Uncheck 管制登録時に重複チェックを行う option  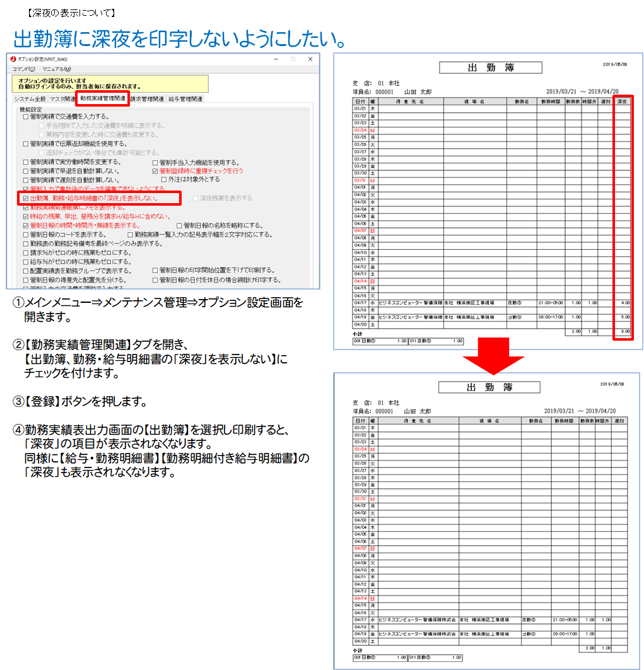pyautogui.click(x=155, y=171)
